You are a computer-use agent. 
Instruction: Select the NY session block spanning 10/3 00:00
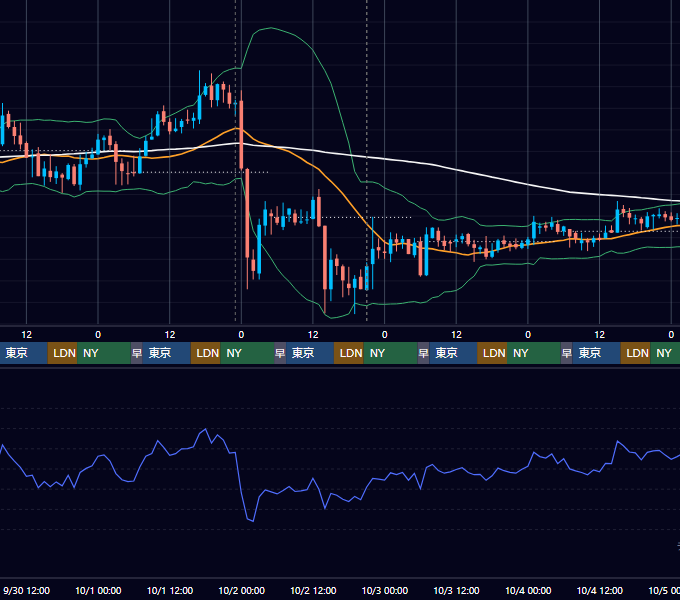[x=390, y=353]
